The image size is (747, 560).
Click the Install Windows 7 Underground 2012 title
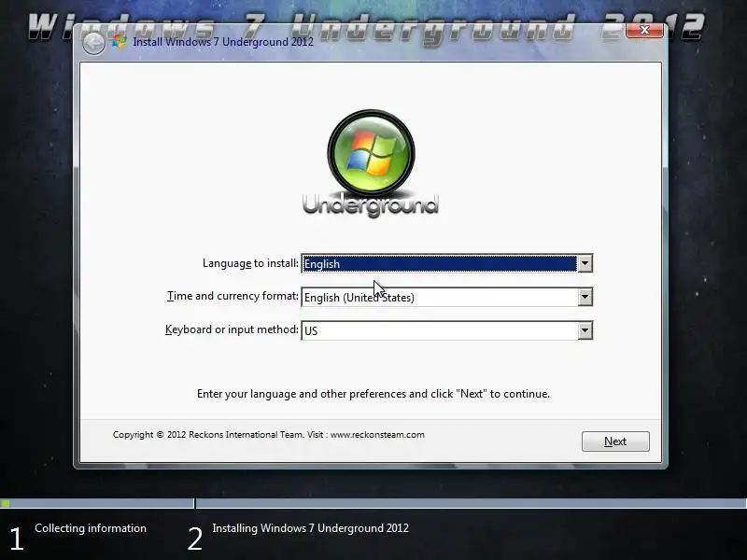[223, 42]
